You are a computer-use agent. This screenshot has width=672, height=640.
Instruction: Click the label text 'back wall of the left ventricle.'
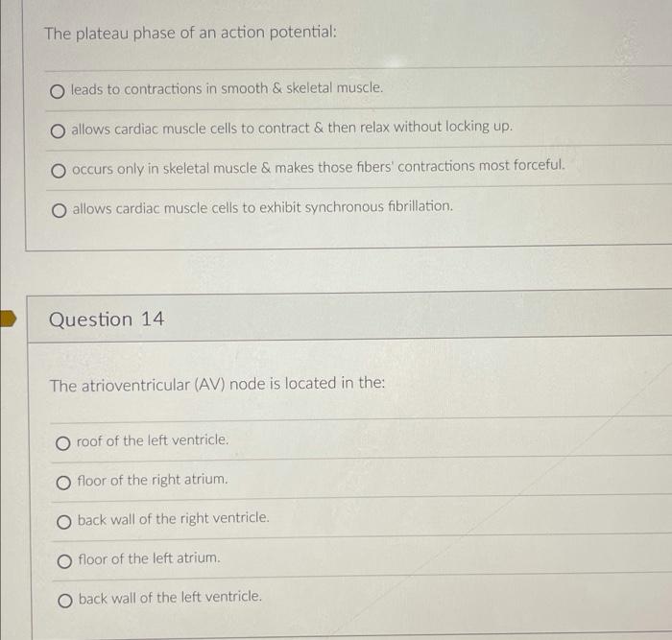click(x=170, y=598)
